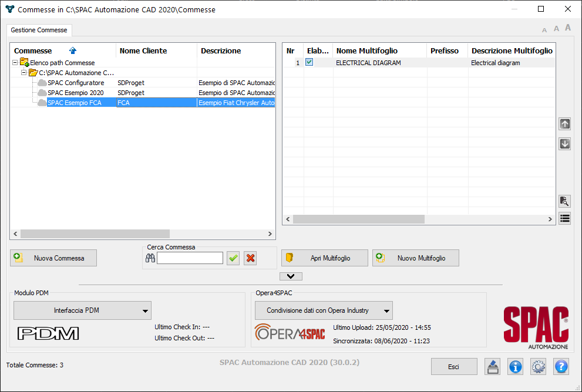This screenshot has height=392, width=582.
Task: Click the Apri Multifoglio button
Action: [x=325, y=258]
